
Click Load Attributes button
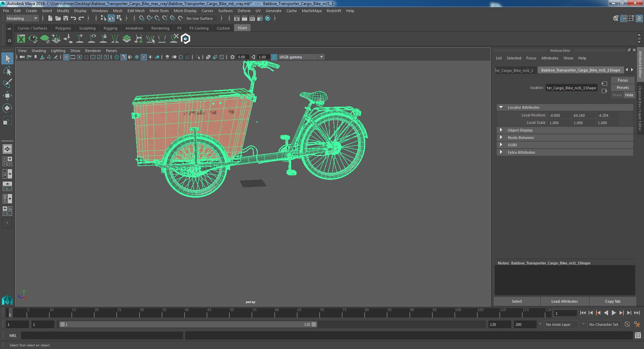coord(565,301)
